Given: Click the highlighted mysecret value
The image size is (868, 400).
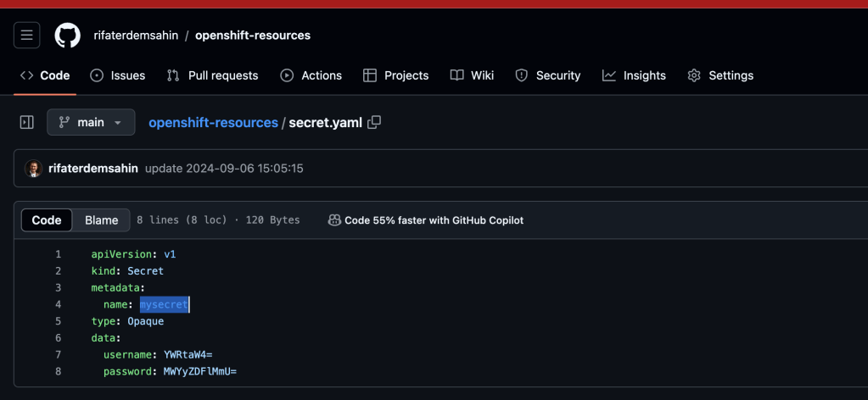Looking at the screenshot, I should pyautogui.click(x=164, y=304).
